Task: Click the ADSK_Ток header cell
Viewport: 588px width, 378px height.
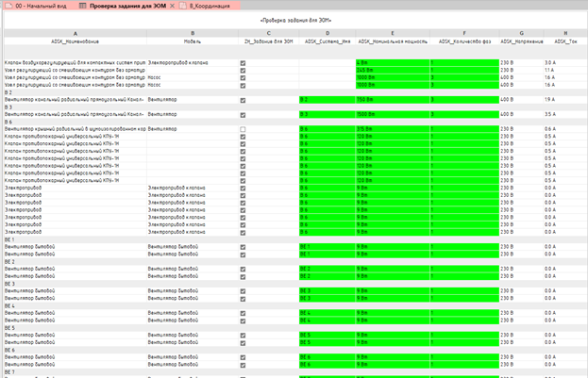Action: click(x=565, y=41)
